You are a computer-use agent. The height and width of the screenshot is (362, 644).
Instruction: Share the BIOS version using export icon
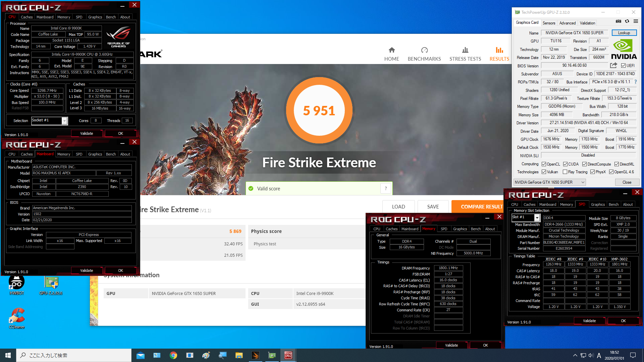tap(613, 65)
